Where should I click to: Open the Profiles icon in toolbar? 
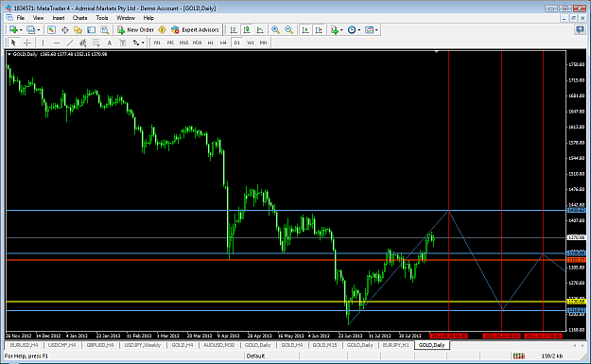coord(30,29)
